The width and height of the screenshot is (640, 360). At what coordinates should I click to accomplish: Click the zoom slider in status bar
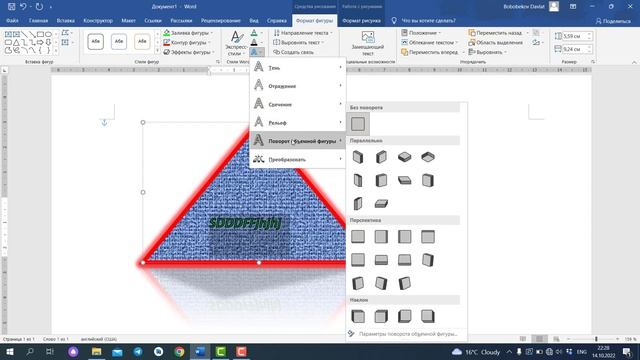click(596, 339)
